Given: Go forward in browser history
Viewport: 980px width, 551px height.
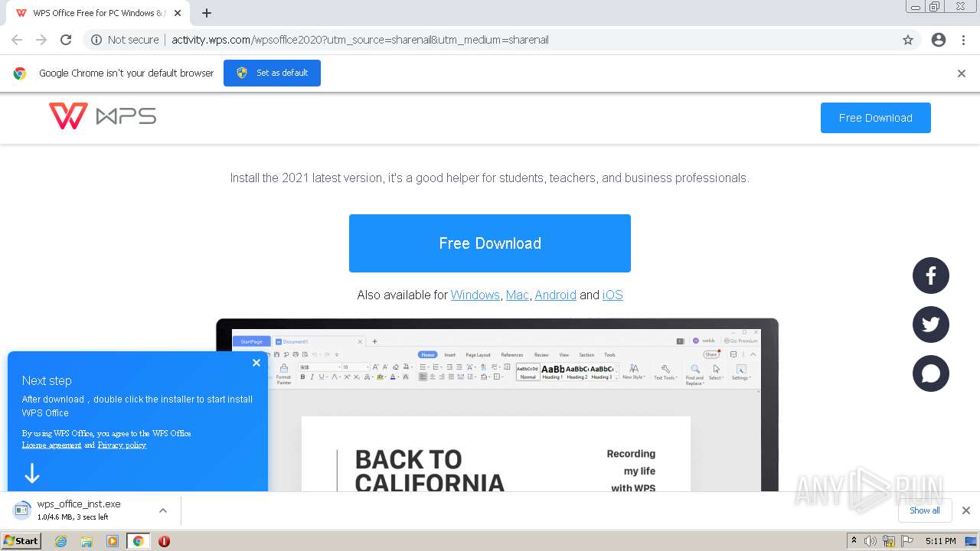Looking at the screenshot, I should pos(41,40).
